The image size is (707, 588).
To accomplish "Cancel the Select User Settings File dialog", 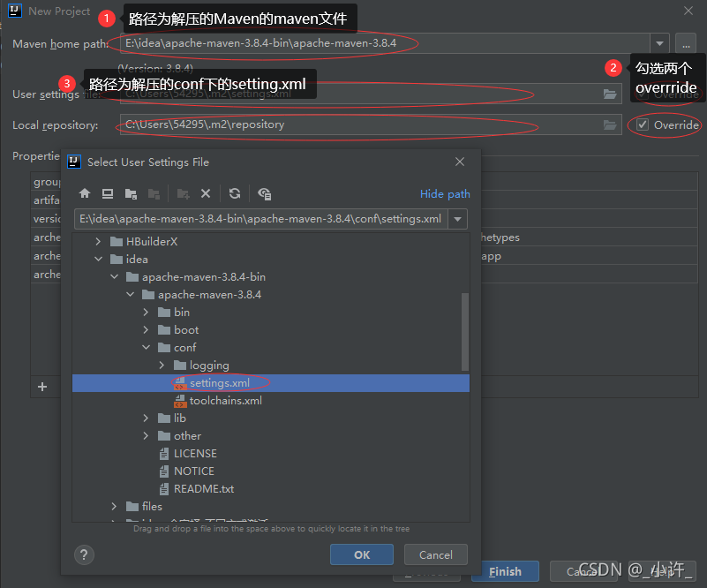I will pyautogui.click(x=435, y=554).
